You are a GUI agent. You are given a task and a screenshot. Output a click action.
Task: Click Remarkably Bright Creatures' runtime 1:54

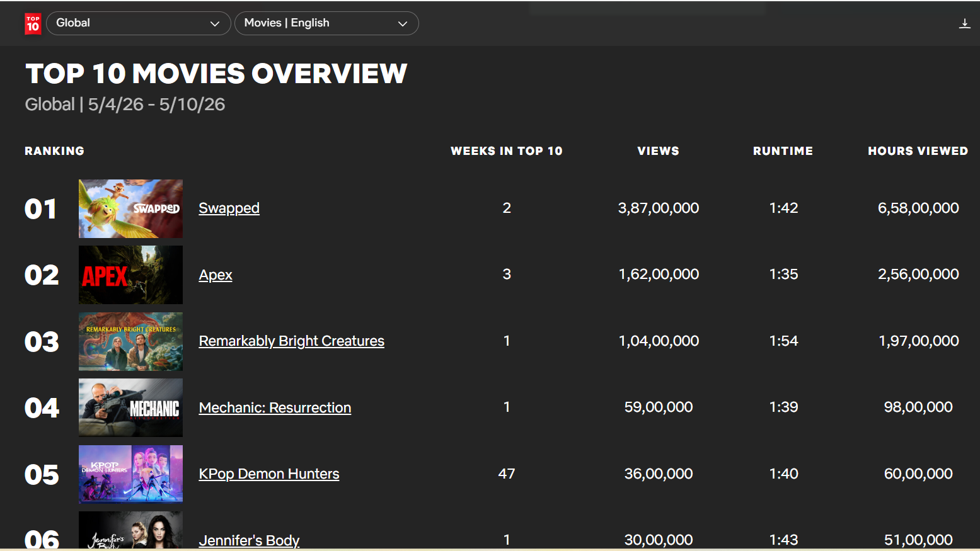[x=783, y=341]
